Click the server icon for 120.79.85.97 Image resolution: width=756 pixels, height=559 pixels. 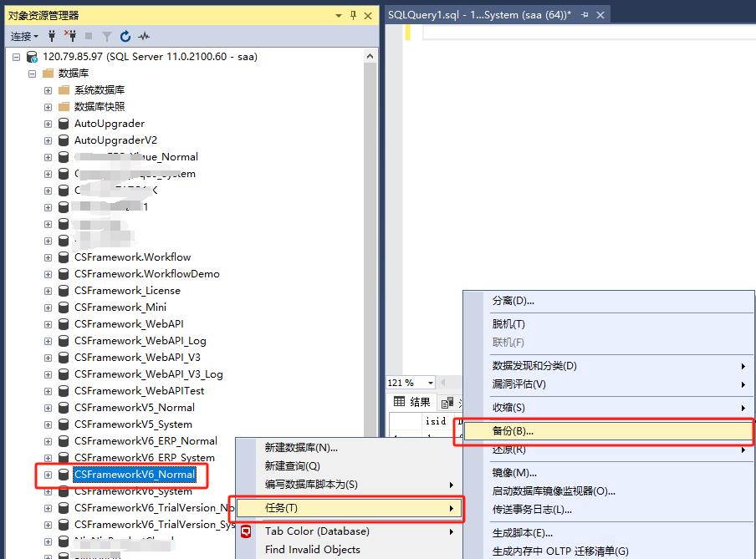point(33,57)
